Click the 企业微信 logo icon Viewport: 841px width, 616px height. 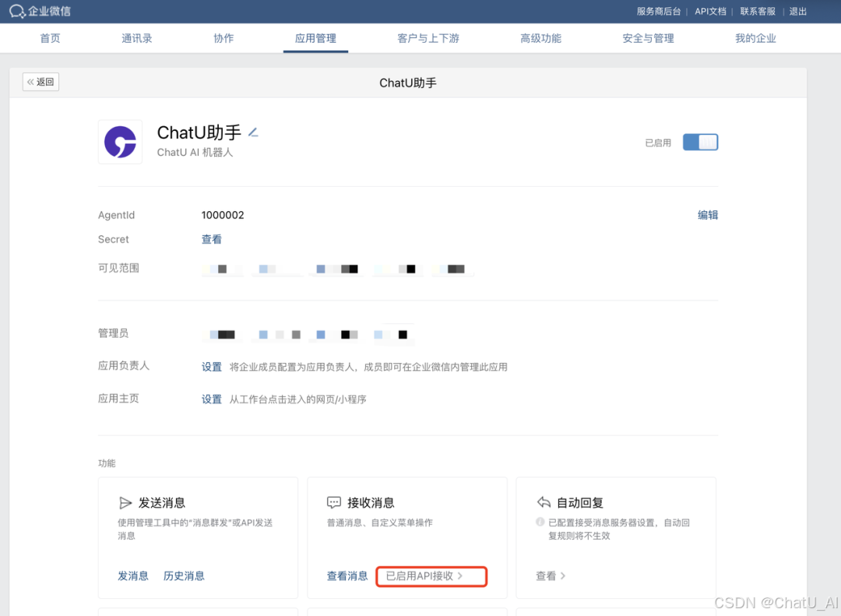coord(17,11)
